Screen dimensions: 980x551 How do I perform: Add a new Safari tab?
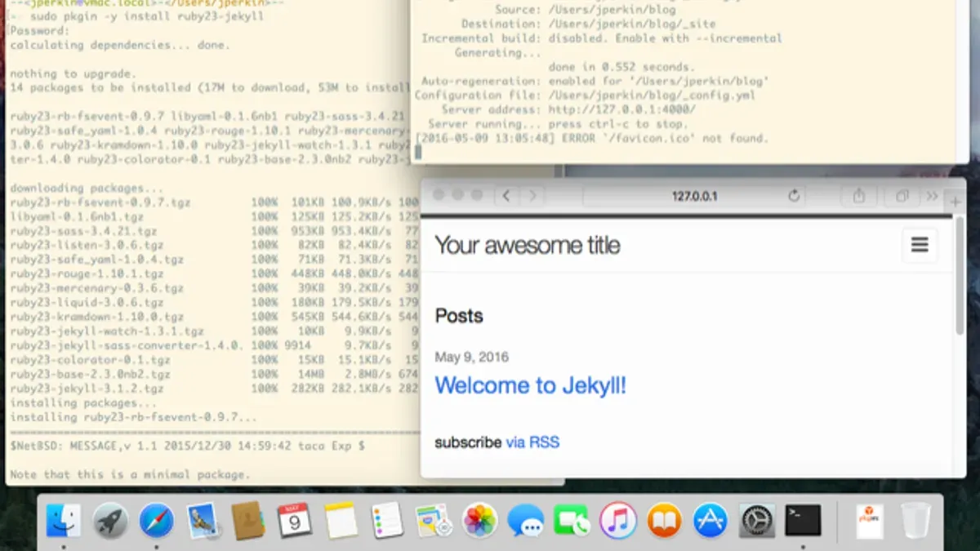click(x=955, y=202)
